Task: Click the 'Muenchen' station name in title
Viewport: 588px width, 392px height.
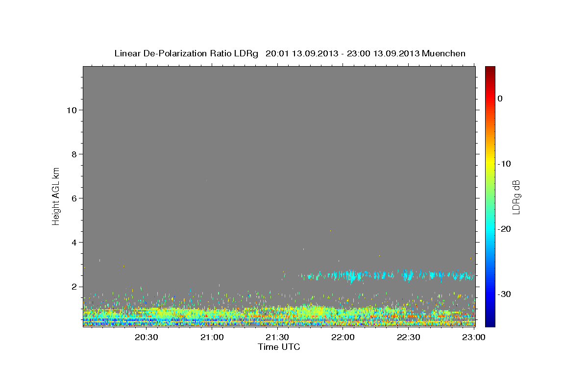Action: [444, 53]
